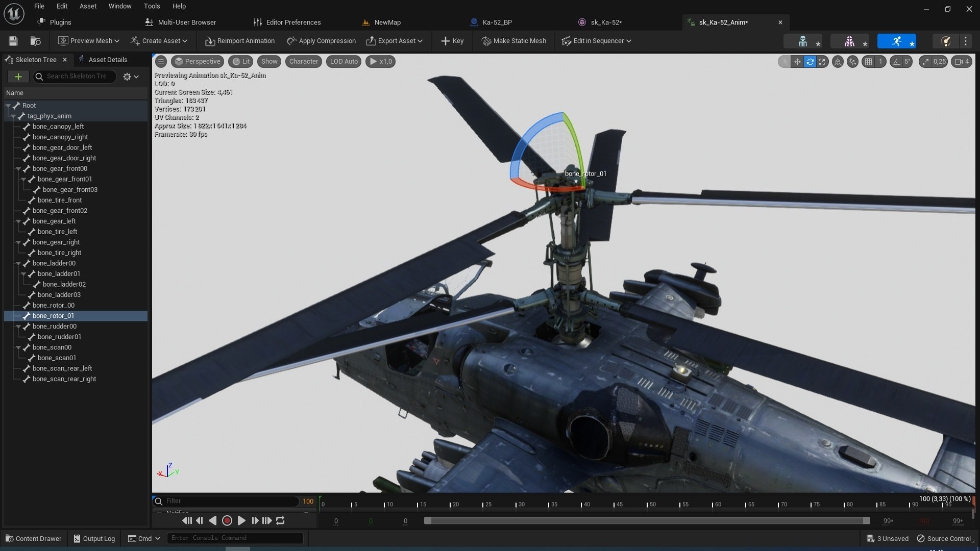Click the Make Static Mesh button
This screenshot has width=980, height=551.
click(x=514, y=41)
